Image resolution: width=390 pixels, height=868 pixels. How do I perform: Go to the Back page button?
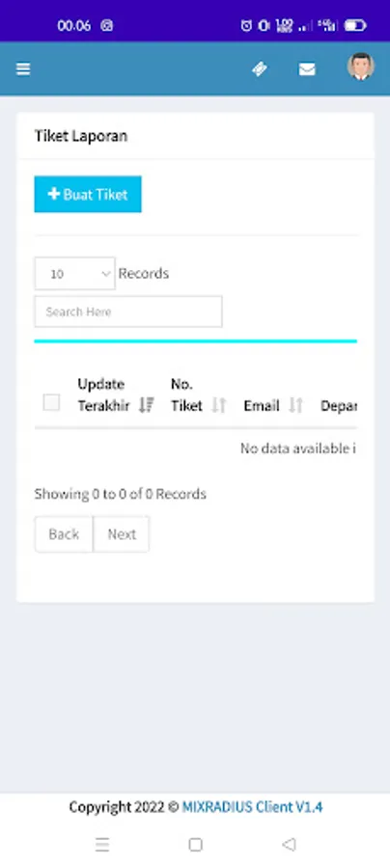64,534
